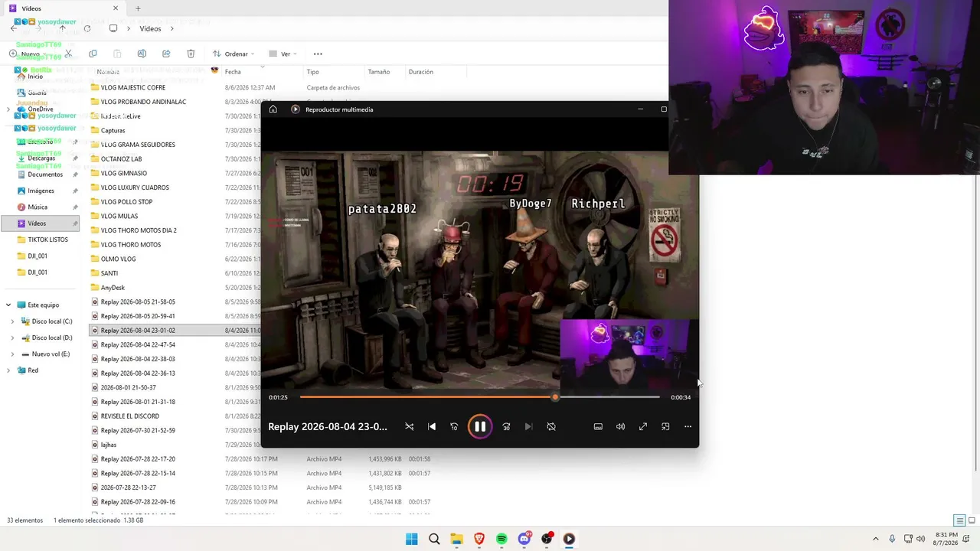Expand Nuevo vol (E:) in the tree

(x=12, y=354)
